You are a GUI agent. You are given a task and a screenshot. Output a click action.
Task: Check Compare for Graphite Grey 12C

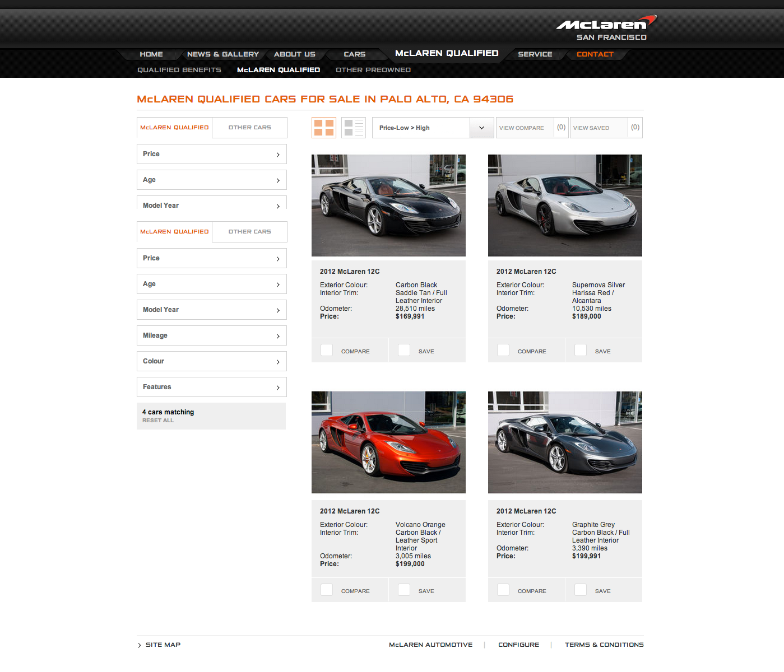503,590
